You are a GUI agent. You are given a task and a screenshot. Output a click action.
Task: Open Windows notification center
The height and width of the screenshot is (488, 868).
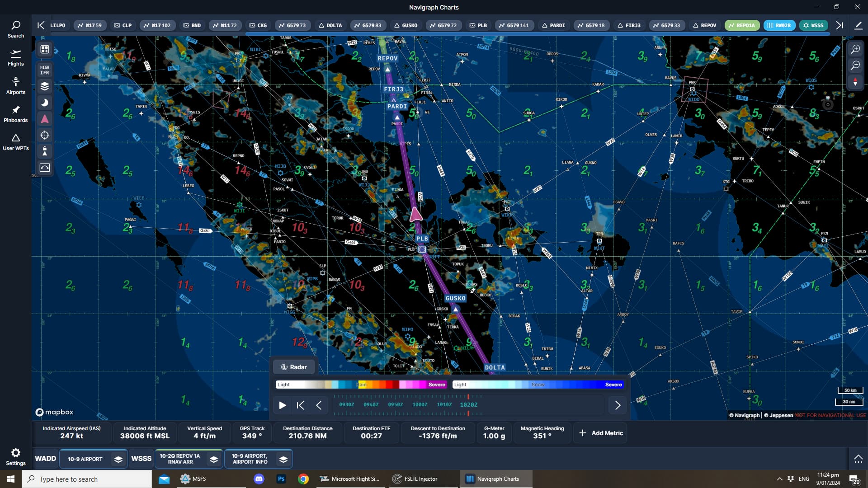pyautogui.click(x=854, y=479)
